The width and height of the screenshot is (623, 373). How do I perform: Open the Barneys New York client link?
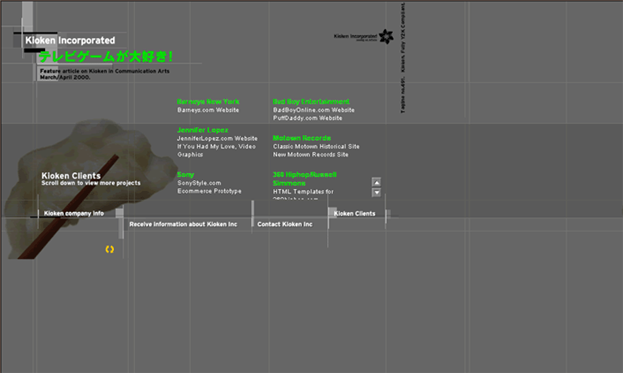pos(208,101)
